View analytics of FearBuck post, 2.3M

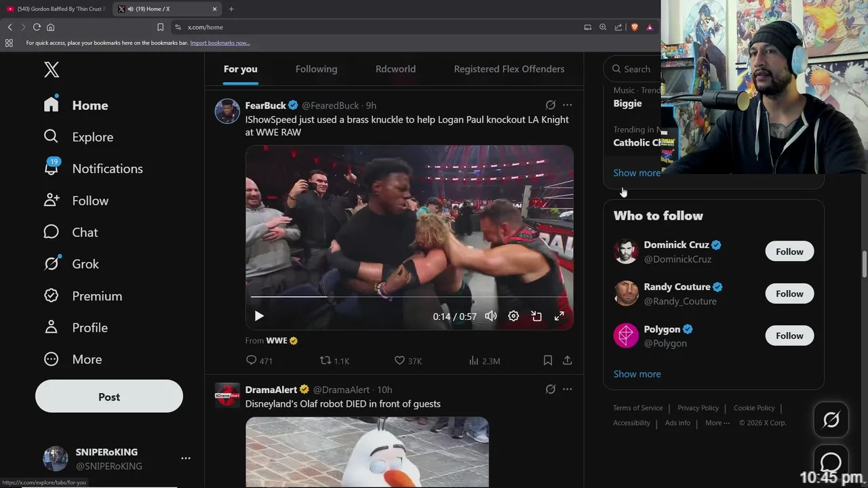(484, 361)
